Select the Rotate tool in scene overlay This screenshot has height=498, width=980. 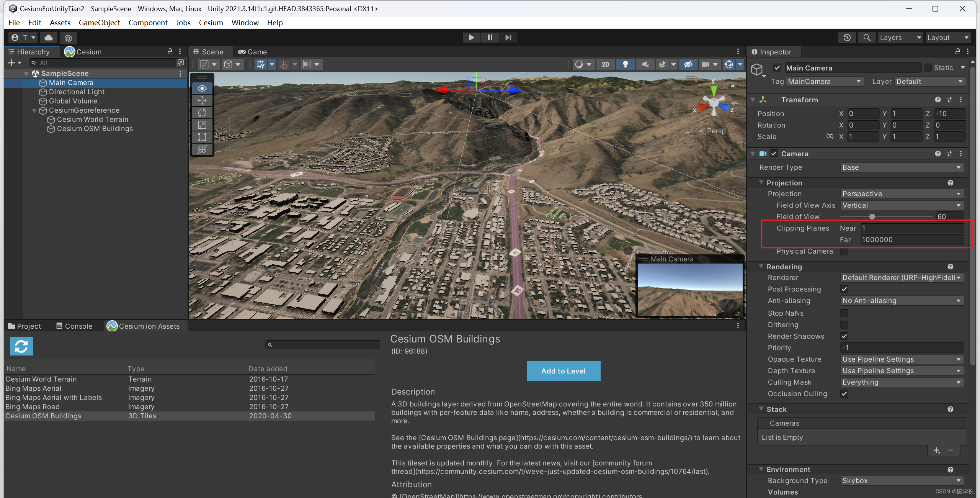click(202, 113)
